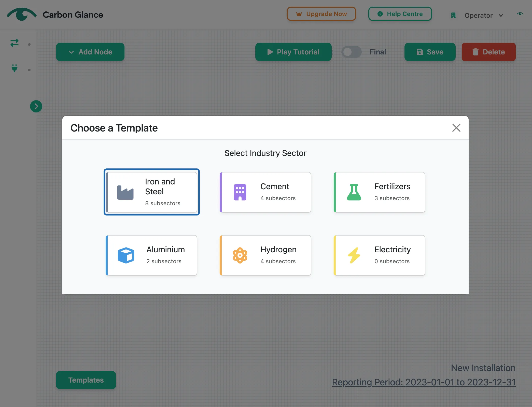Screen dimensions: 532x407
Task: Close the Choose a Template dialog
Action: [x=456, y=128]
